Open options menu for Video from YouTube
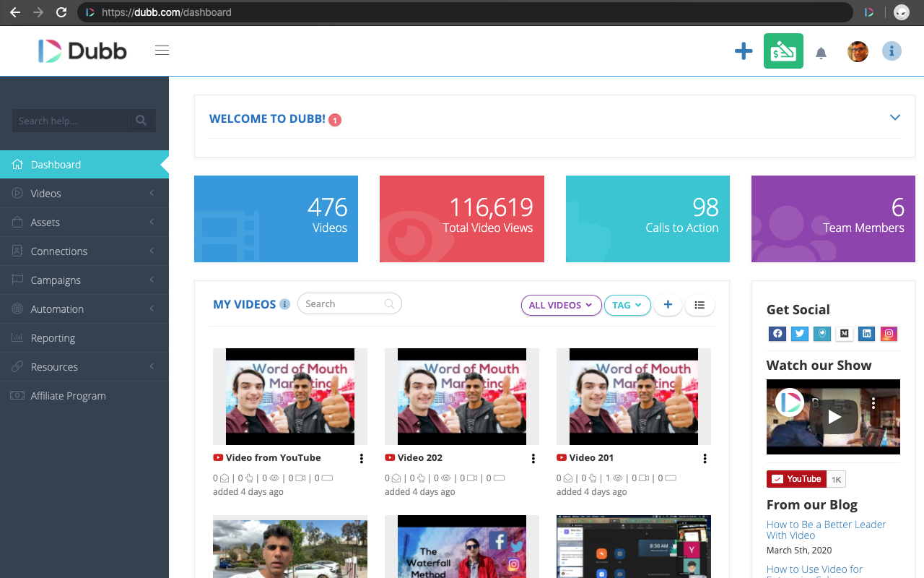Image resolution: width=924 pixels, height=578 pixels. tap(362, 458)
